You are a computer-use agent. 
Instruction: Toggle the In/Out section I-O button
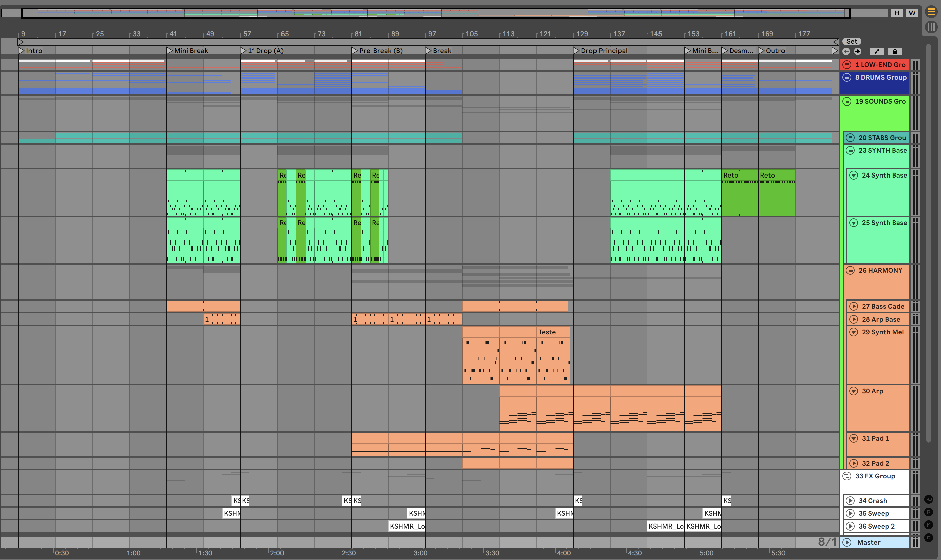tap(929, 499)
